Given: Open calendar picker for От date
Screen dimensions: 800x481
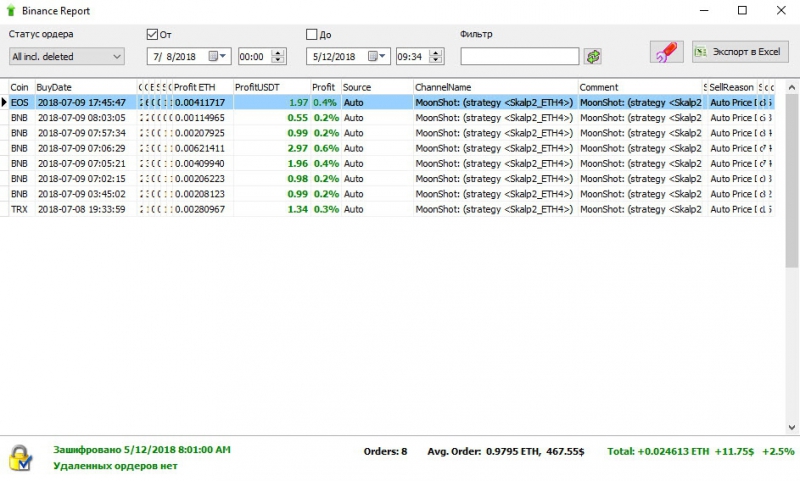Looking at the screenshot, I should [218, 56].
